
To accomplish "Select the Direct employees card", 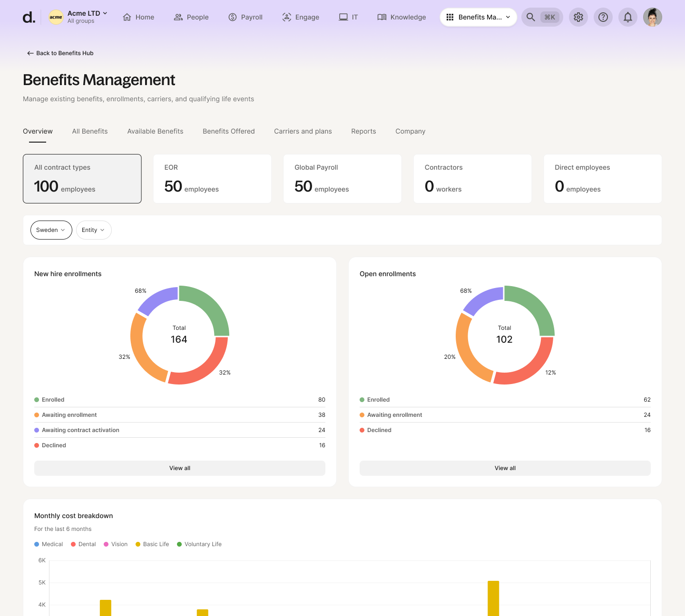I will 603,179.
